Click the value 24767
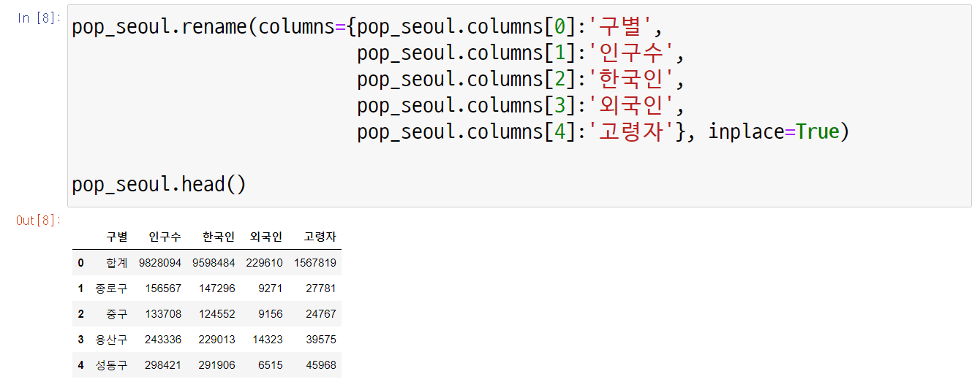Viewport: 980px width, 382px height. [x=320, y=314]
